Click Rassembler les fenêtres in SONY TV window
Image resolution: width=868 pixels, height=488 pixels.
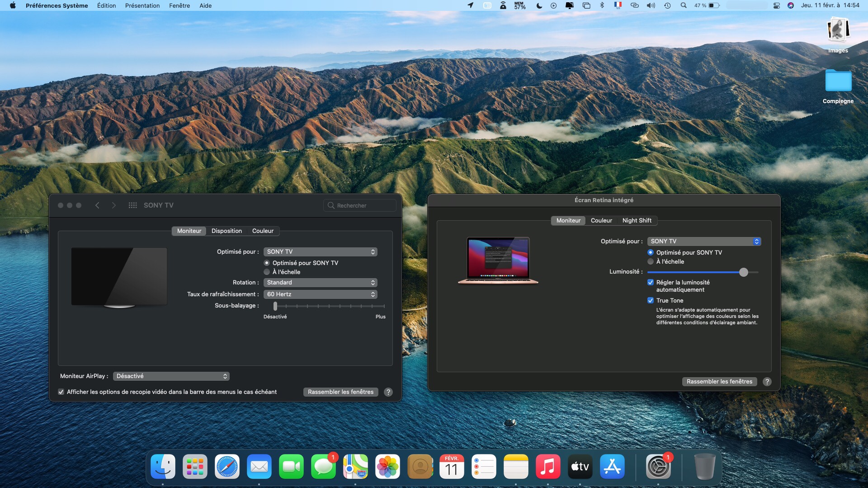point(340,392)
